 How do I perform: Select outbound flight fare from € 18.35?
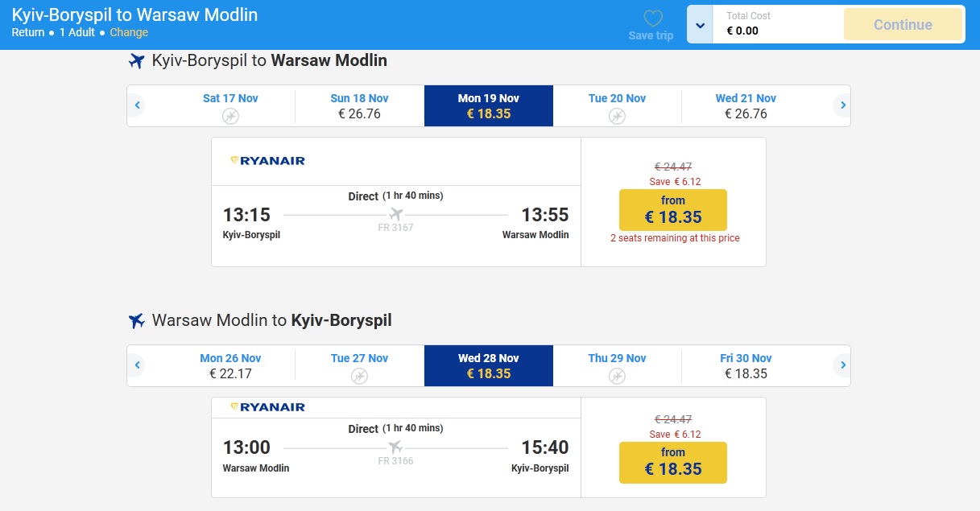coord(672,210)
